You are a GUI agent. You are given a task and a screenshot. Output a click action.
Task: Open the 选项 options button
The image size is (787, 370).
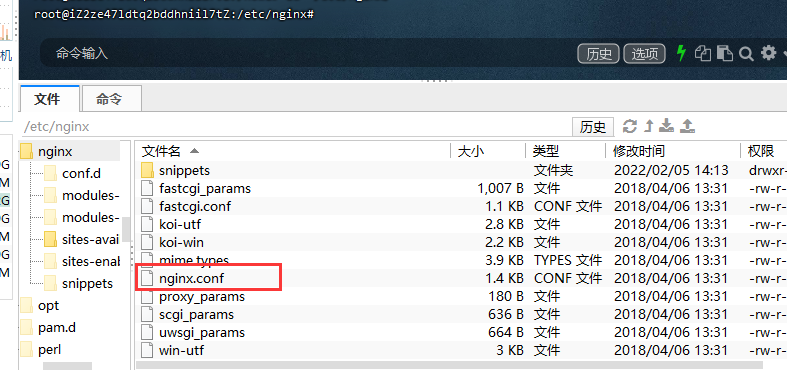click(644, 54)
